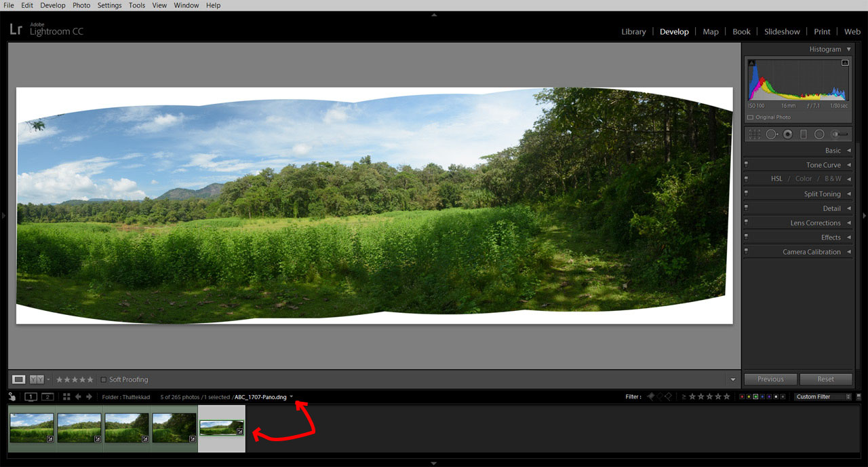Go to the previous photo with back arrow
Image resolution: width=868 pixels, height=467 pixels.
coord(78,396)
